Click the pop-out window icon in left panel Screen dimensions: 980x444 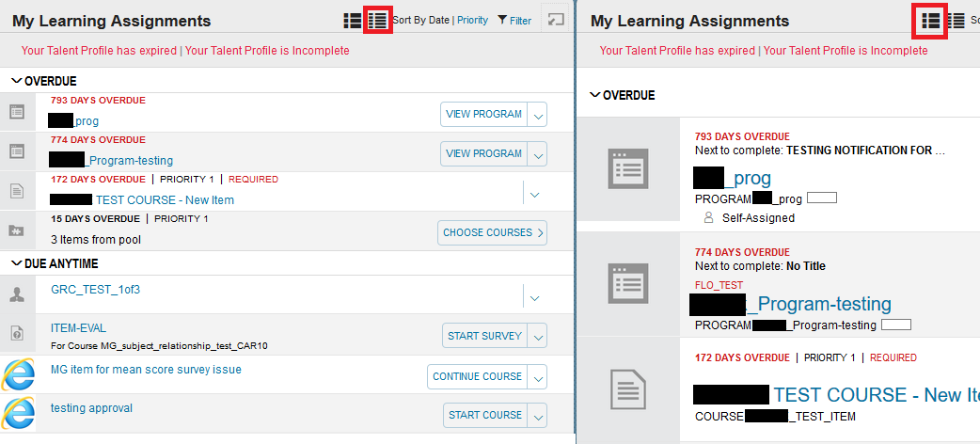click(x=556, y=20)
